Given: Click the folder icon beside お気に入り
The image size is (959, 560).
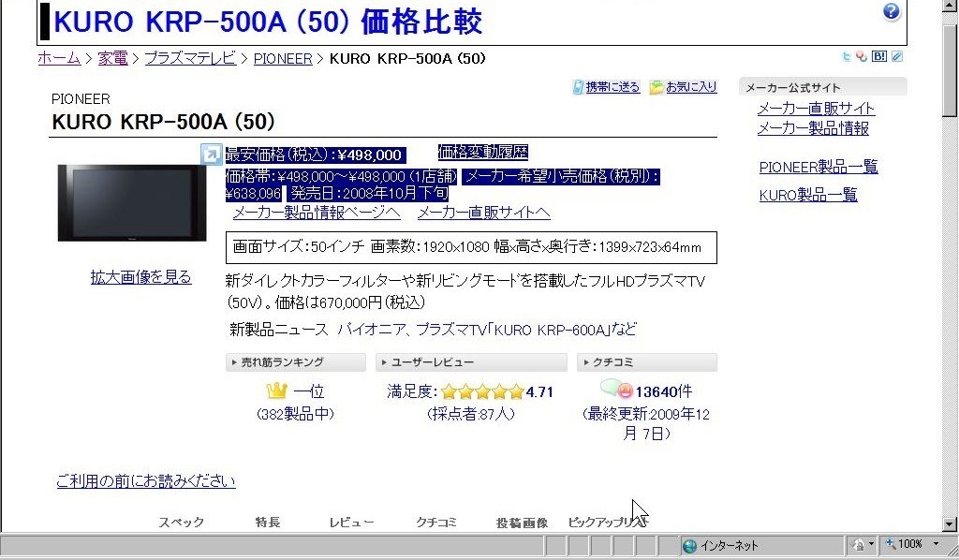Looking at the screenshot, I should click(655, 85).
